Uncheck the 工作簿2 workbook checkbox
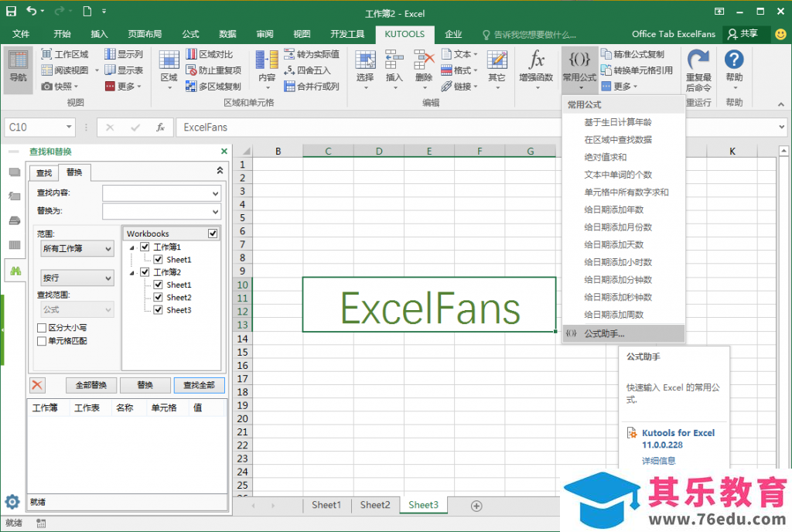The width and height of the screenshot is (792, 532). click(x=145, y=272)
